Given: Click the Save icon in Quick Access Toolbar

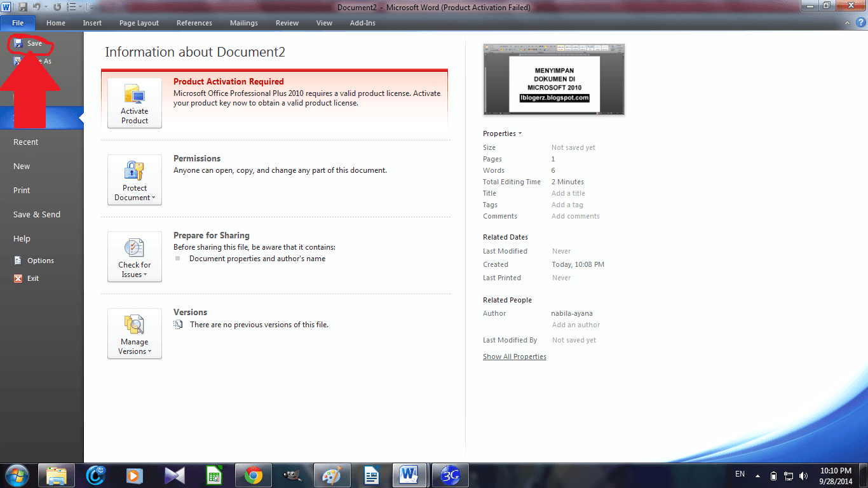Looking at the screenshot, I should coord(23,7).
